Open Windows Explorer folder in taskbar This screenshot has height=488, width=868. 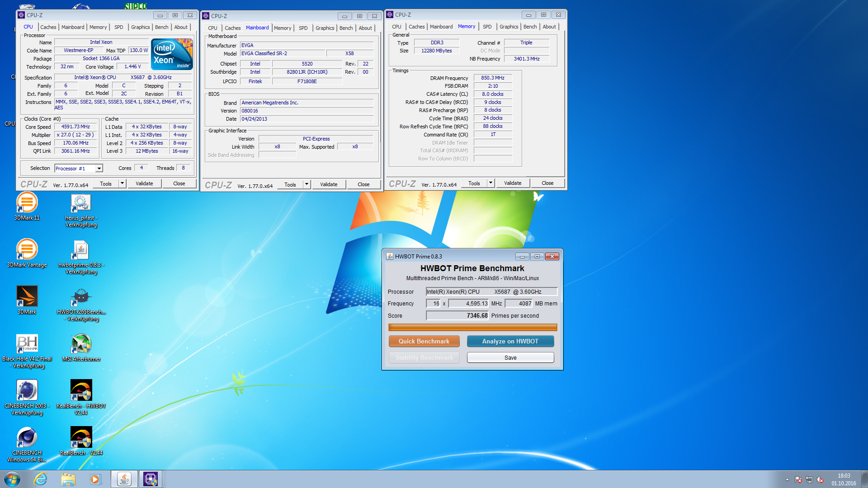[68, 479]
